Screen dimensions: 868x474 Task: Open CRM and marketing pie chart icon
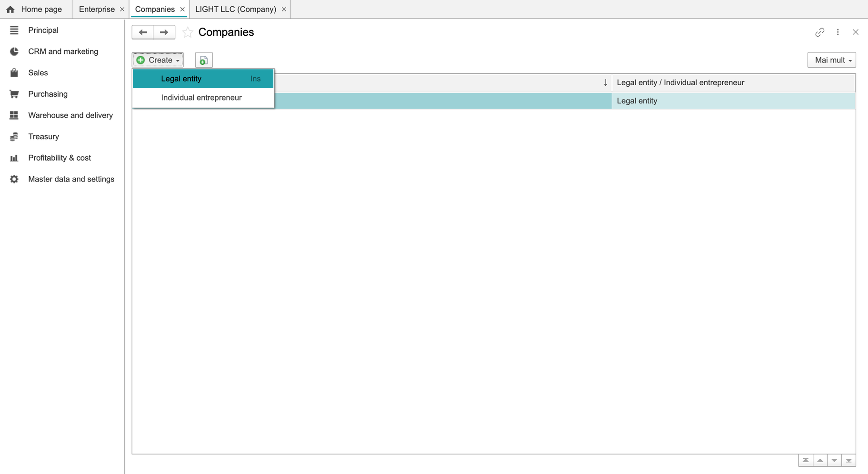(x=14, y=51)
